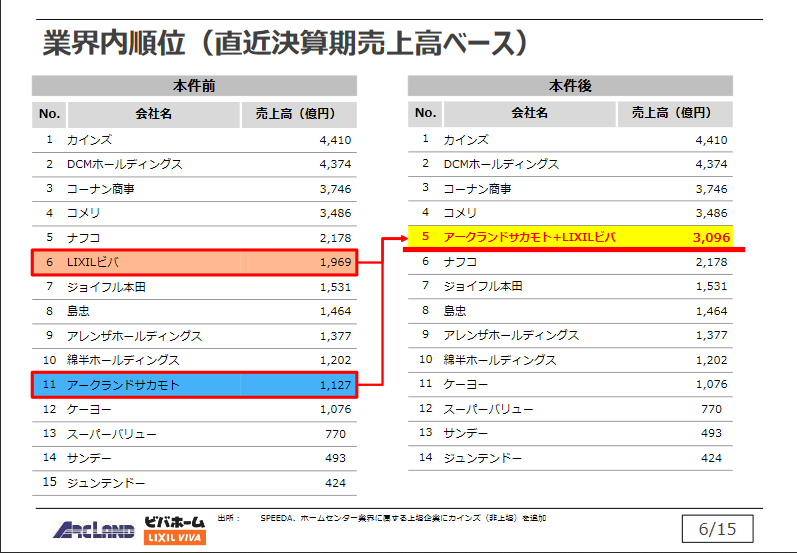Click the 1,969 sales value for LIXILビバ

pyautogui.click(x=335, y=262)
